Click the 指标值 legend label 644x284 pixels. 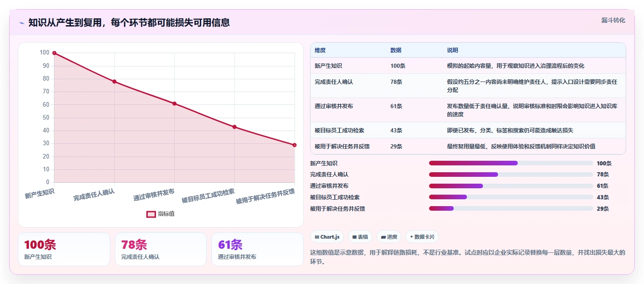click(x=166, y=214)
